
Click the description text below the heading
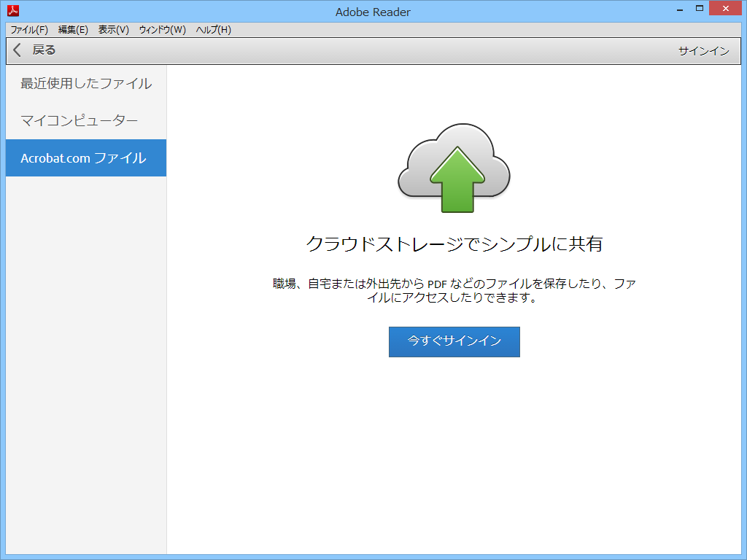pos(454,290)
